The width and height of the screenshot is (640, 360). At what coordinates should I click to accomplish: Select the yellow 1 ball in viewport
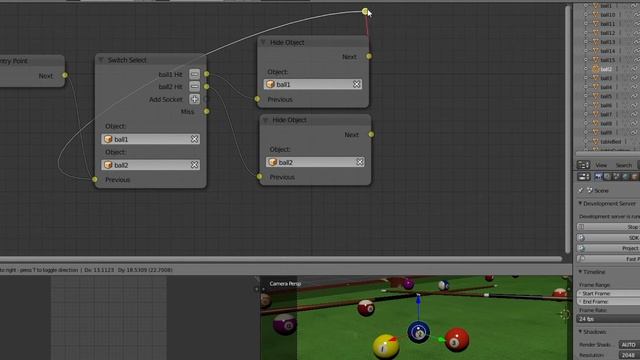tap(386, 347)
